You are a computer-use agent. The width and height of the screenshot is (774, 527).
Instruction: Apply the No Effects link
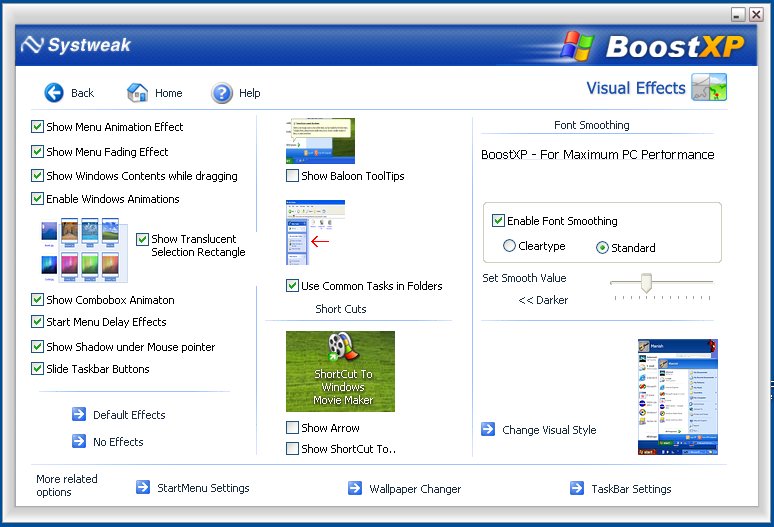coord(118,442)
